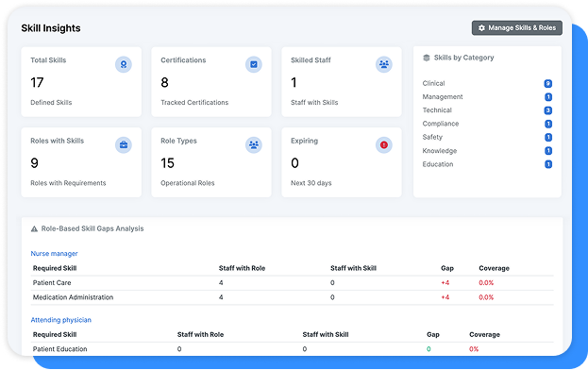This screenshot has height=370, width=588.
Task: Click the Compliance category count badge
Action: [x=547, y=124]
